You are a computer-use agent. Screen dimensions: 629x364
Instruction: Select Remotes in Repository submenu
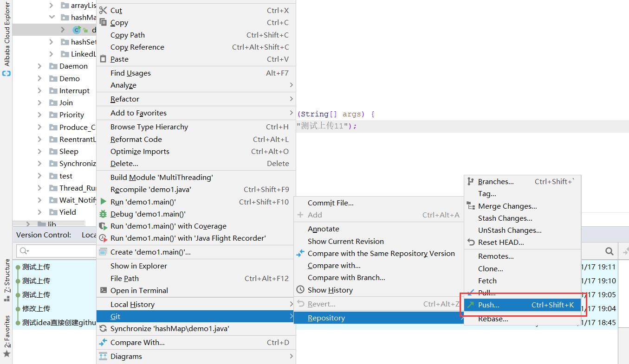(x=522, y=256)
